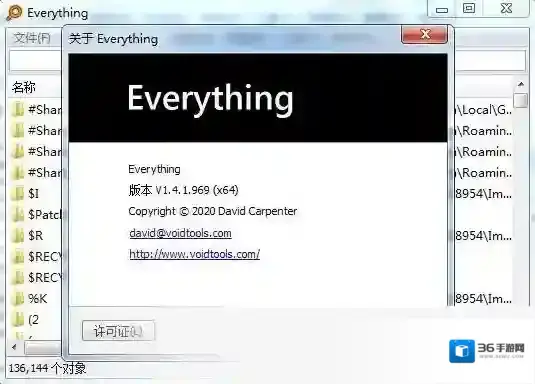Click folder icon beside (2 entry
Viewport: 535px width, 384px height.
point(17,319)
